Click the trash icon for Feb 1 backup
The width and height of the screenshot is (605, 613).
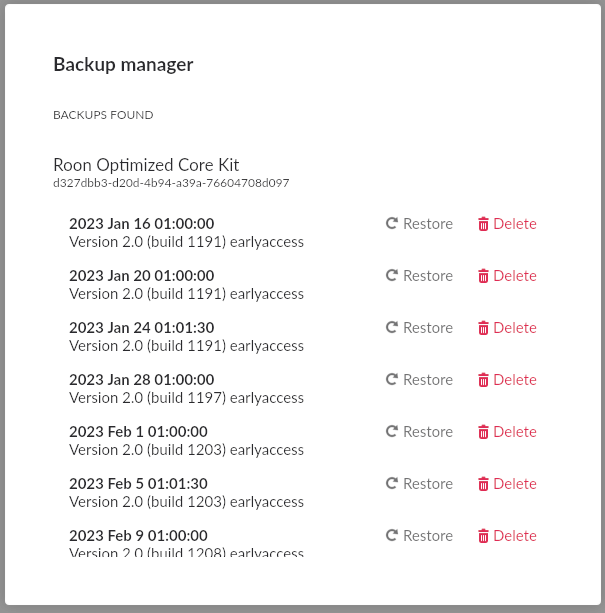[x=483, y=432]
